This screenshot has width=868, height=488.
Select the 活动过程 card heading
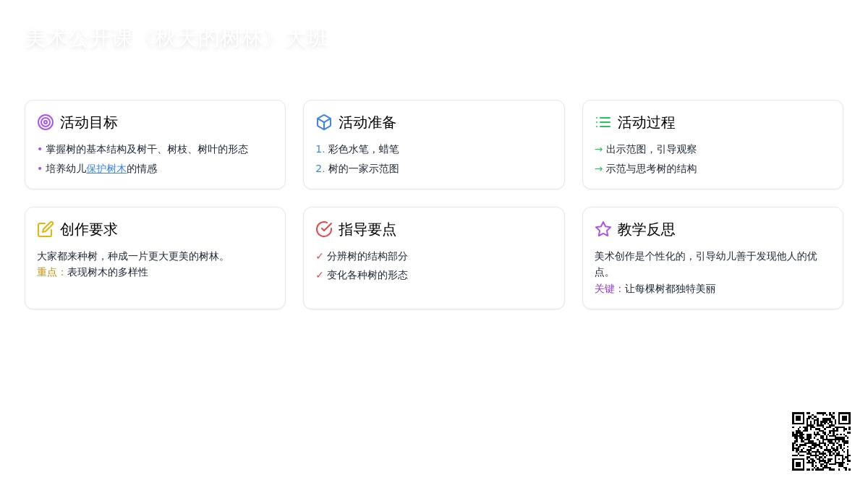(646, 122)
